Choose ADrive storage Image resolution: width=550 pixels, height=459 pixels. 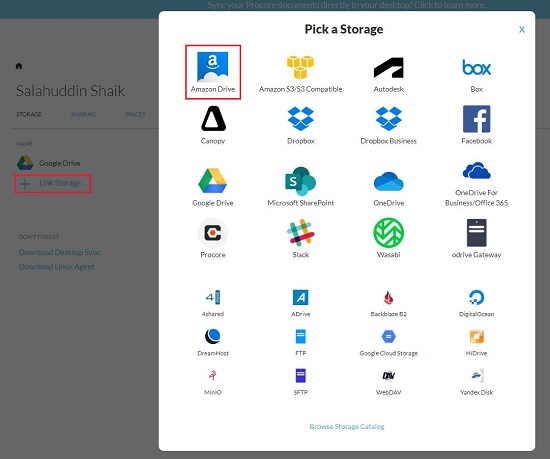(x=301, y=297)
